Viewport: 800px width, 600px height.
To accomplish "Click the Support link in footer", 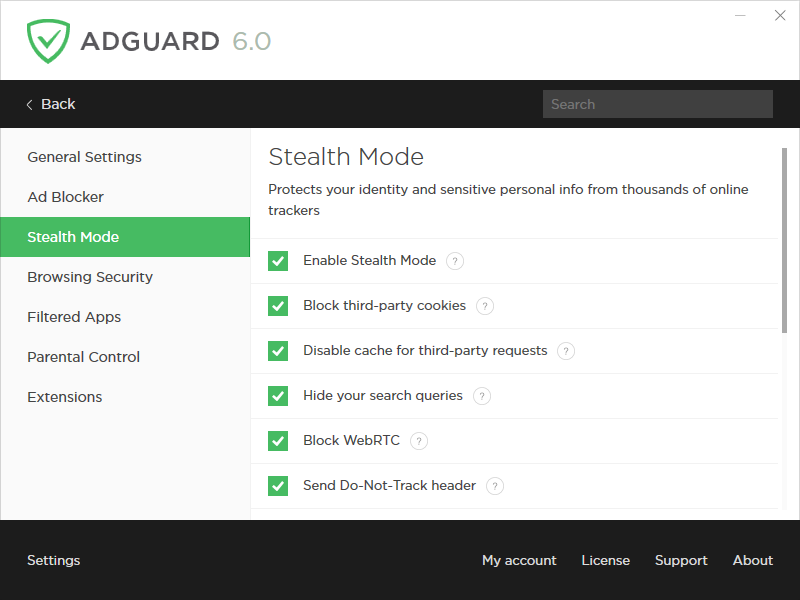I will tap(681, 560).
